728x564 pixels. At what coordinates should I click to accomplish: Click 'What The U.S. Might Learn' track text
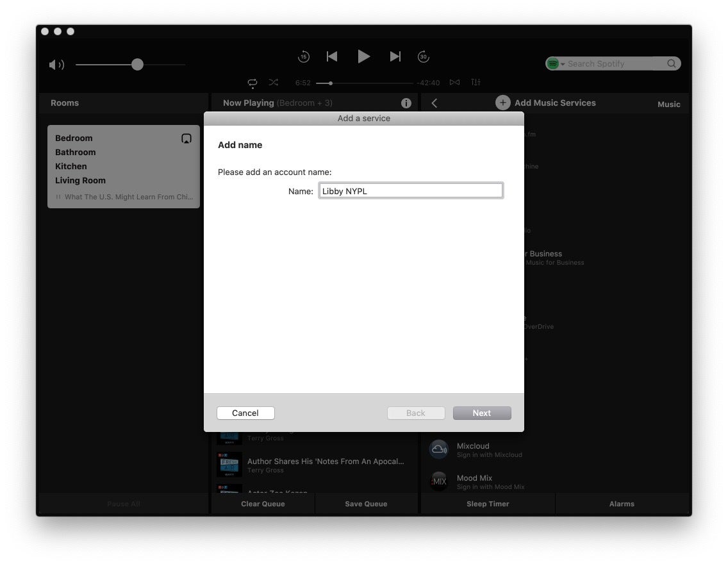coord(129,197)
